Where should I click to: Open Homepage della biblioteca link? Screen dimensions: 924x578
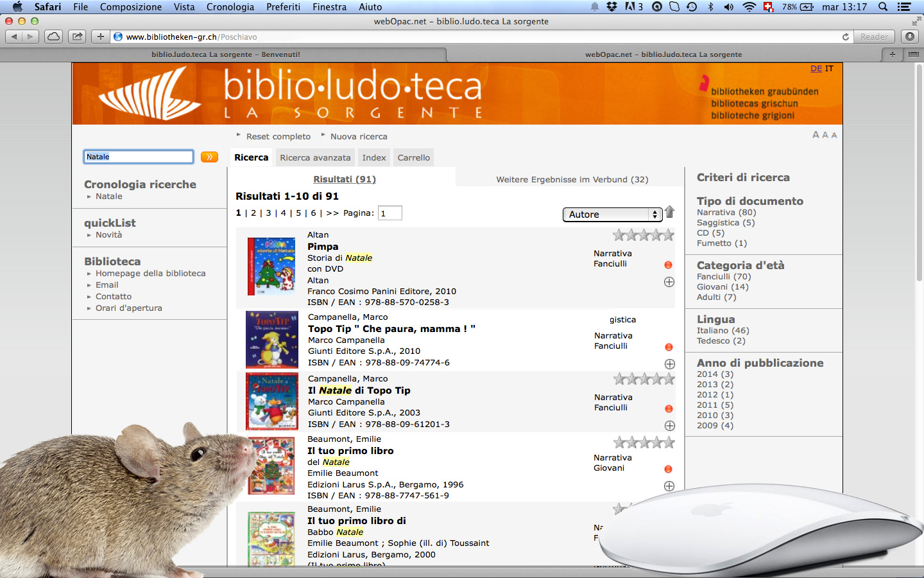tap(151, 274)
